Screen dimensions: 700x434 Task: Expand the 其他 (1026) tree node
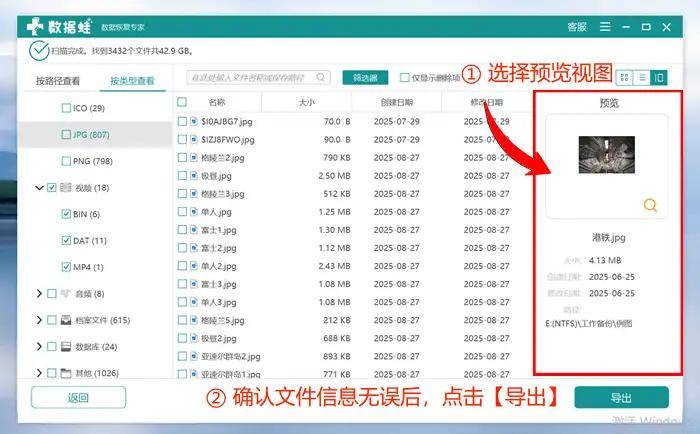[38, 373]
